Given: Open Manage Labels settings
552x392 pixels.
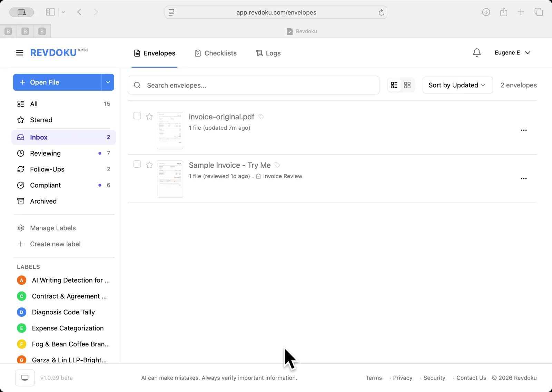Looking at the screenshot, I should pyautogui.click(x=52, y=228).
